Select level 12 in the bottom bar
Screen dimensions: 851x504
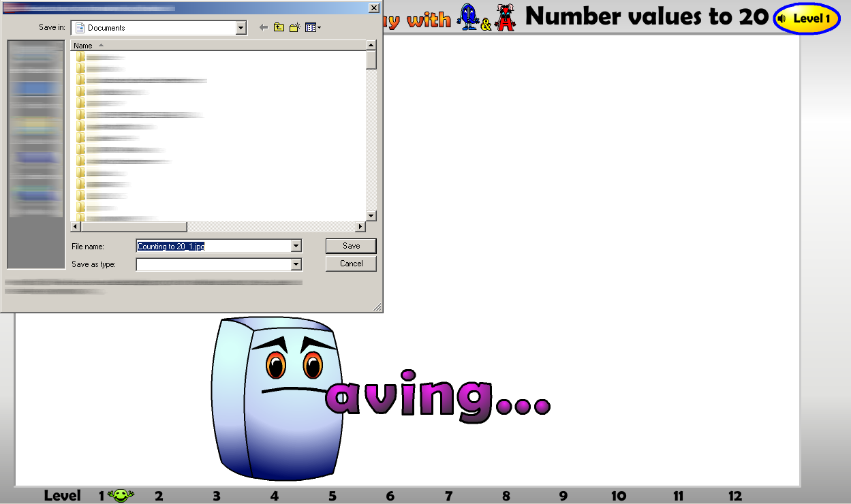tap(734, 496)
